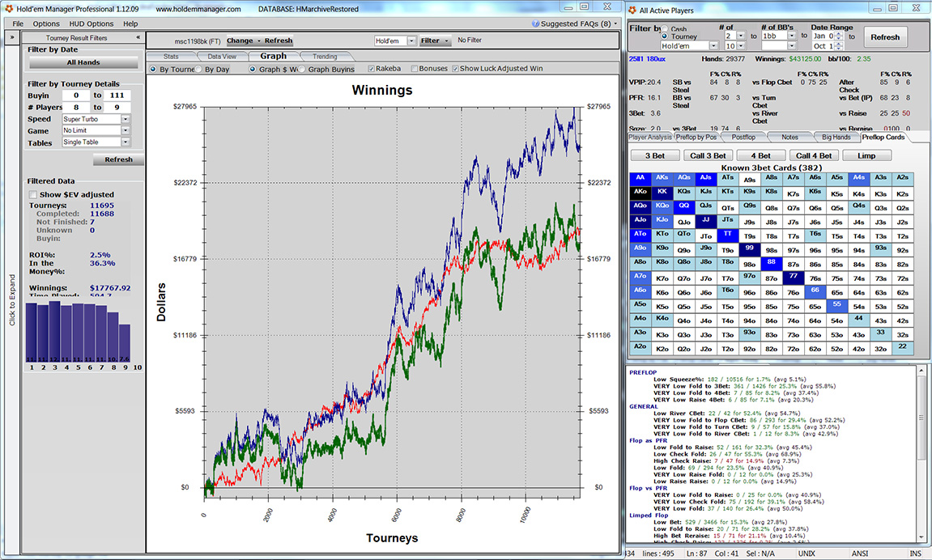Click the minimum Buyin input field
Screen dimensions: 932x560
coord(75,95)
